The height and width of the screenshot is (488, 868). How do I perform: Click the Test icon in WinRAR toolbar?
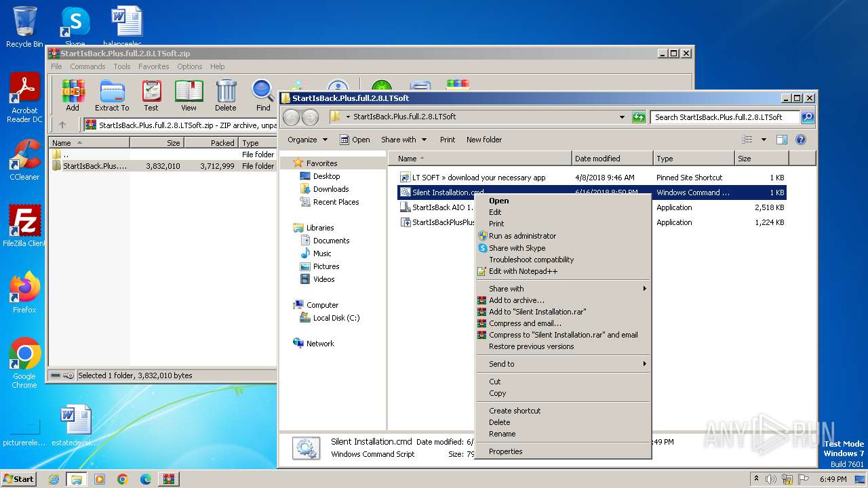coord(151,95)
